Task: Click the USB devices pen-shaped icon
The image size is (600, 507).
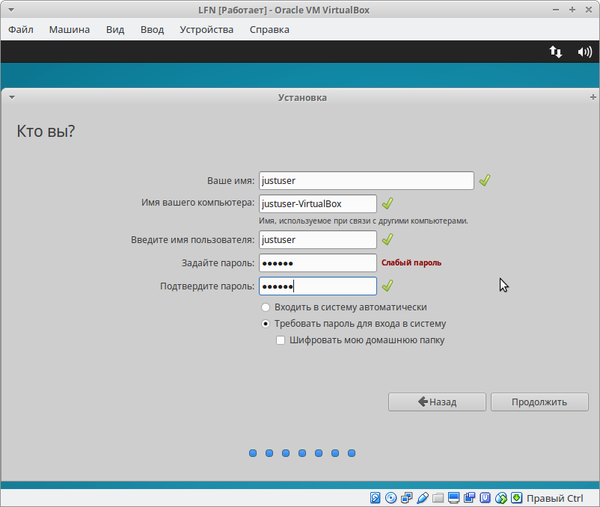Action: pyautogui.click(x=422, y=497)
